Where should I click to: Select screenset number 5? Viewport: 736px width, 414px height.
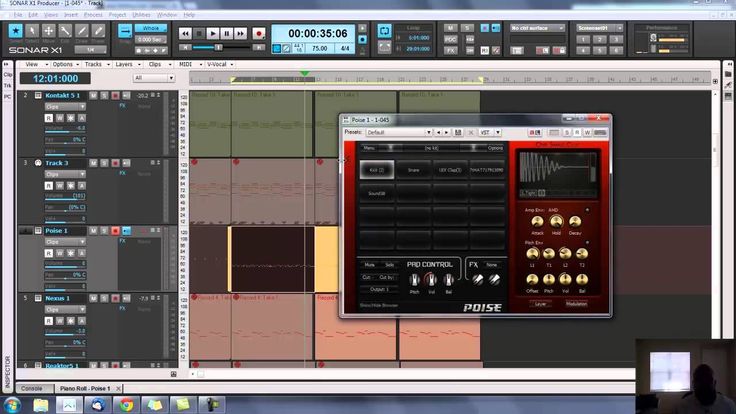[x=599, y=50]
